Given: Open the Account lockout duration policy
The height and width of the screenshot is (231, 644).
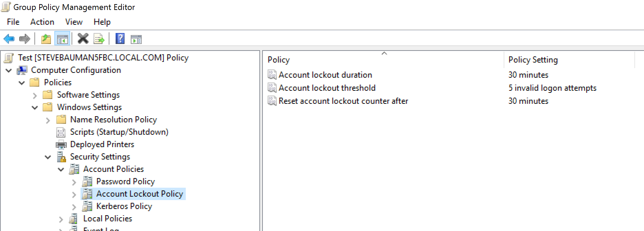Looking at the screenshot, I should (x=325, y=75).
